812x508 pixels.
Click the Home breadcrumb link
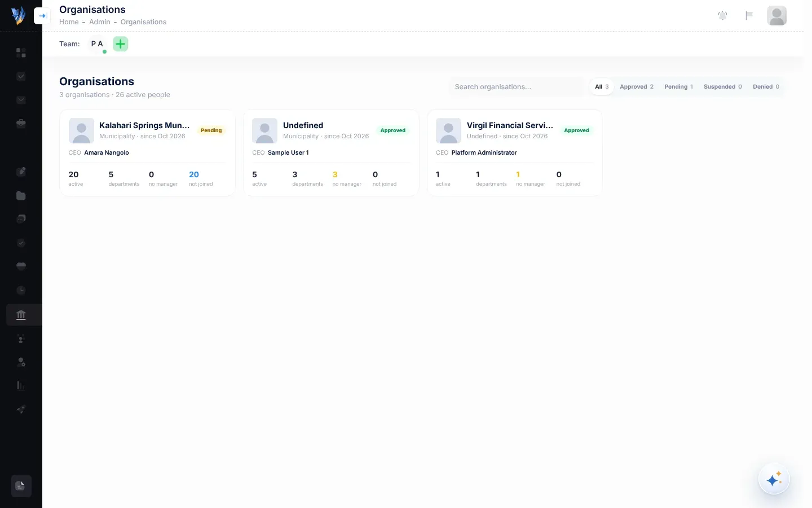[69, 22]
